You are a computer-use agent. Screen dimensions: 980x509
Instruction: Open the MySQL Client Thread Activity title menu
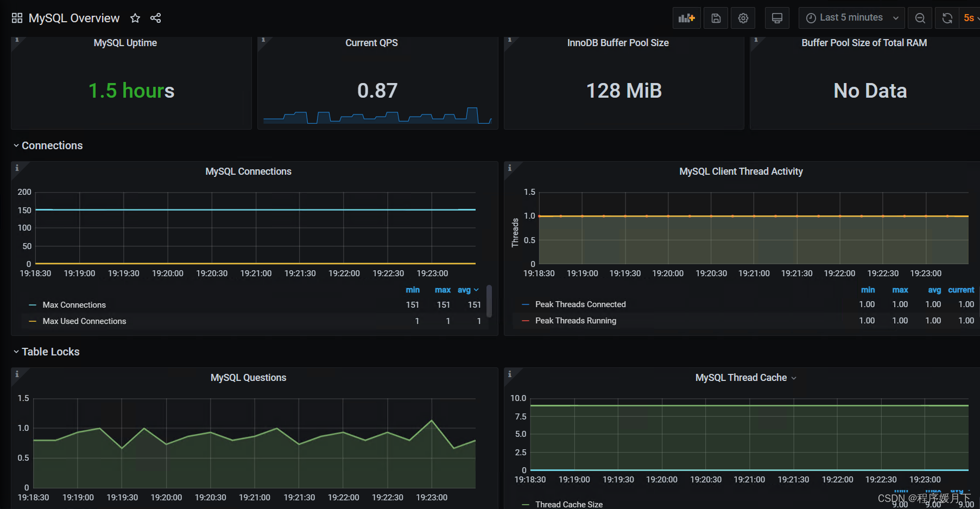click(x=741, y=171)
